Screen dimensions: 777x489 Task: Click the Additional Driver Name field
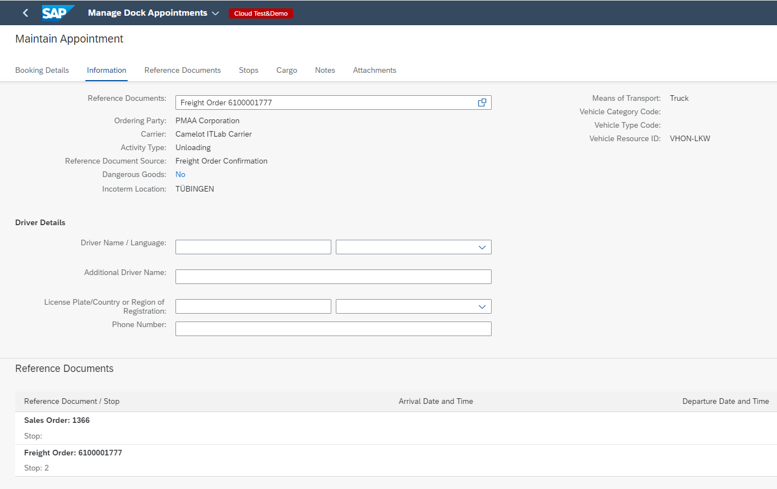tap(333, 276)
